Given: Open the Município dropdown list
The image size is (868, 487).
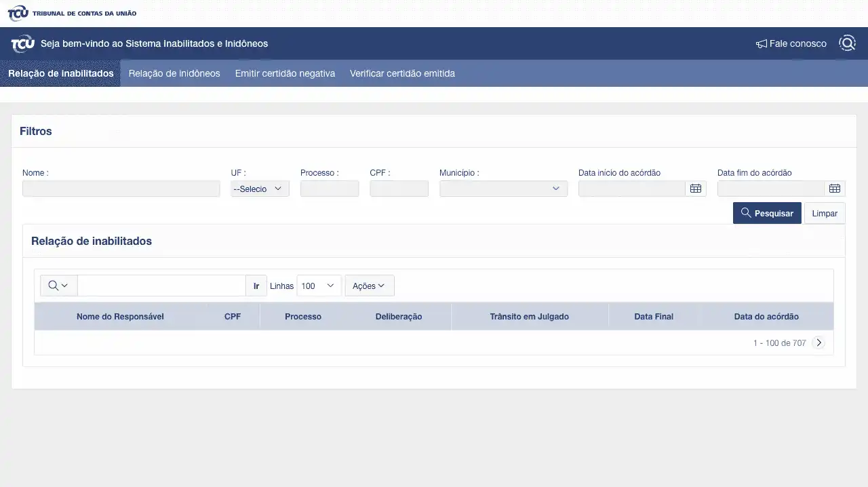Looking at the screenshot, I should [x=503, y=189].
